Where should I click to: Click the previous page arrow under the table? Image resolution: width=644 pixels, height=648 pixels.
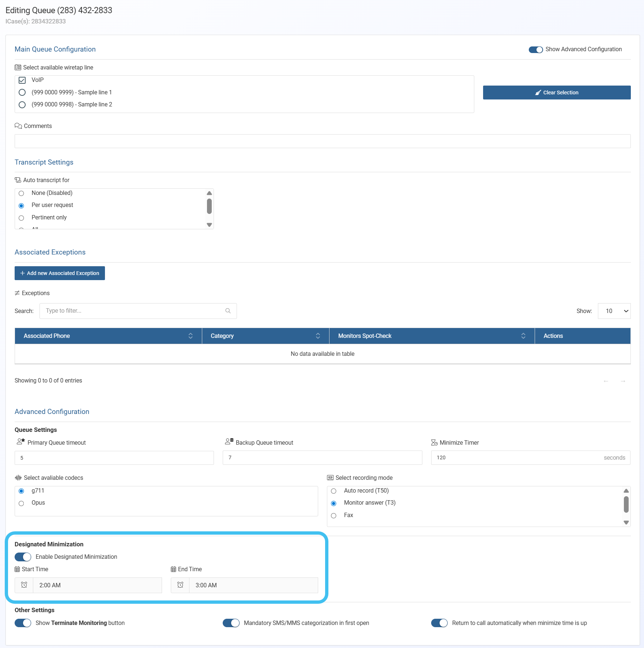606,381
